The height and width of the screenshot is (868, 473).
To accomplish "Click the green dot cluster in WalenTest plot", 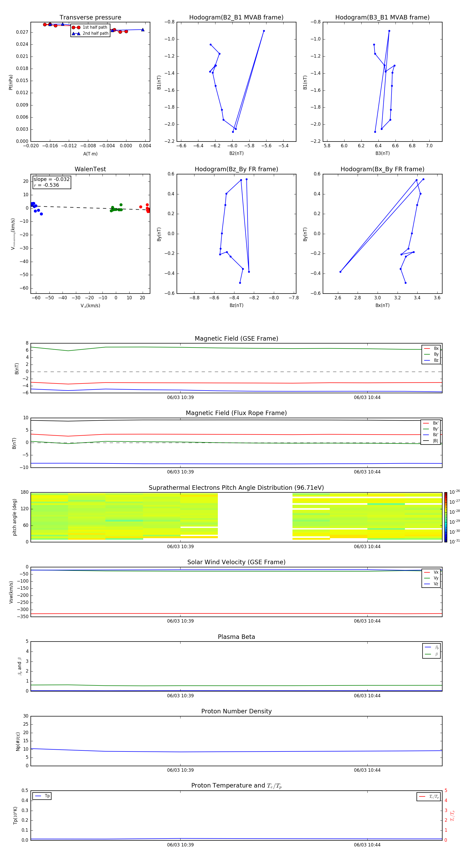I will point(116,209).
